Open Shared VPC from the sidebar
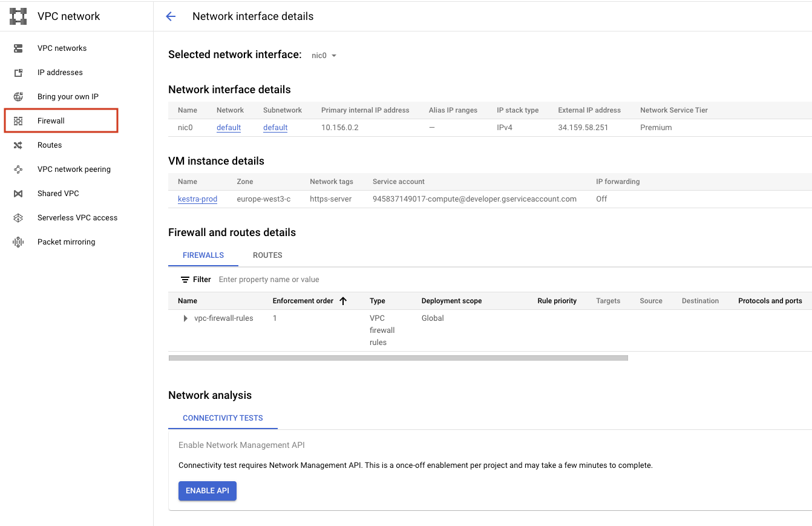 click(18, 193)
